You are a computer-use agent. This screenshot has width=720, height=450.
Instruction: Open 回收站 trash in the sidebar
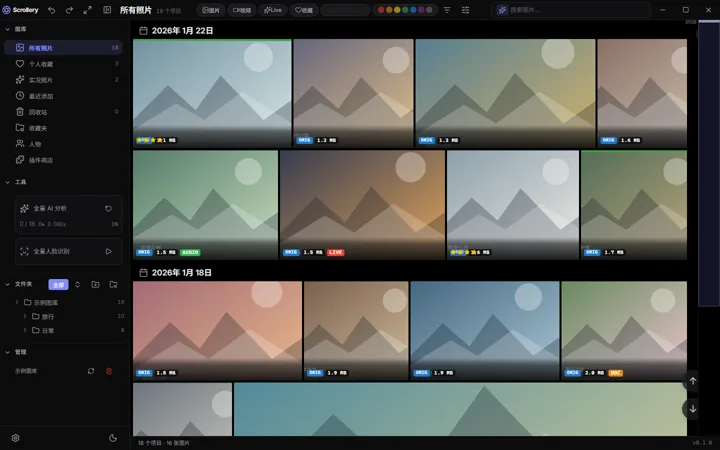[x=63, y=112]
